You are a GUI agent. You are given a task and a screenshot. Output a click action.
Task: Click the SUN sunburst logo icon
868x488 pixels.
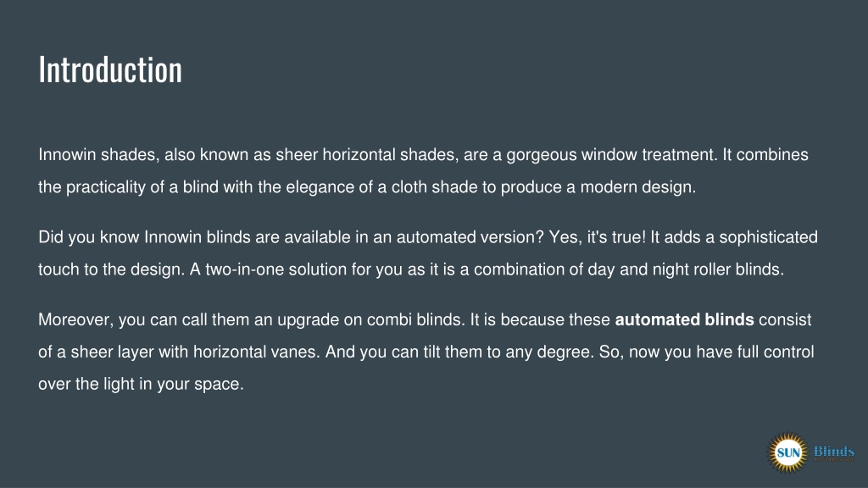pos(787,452)
